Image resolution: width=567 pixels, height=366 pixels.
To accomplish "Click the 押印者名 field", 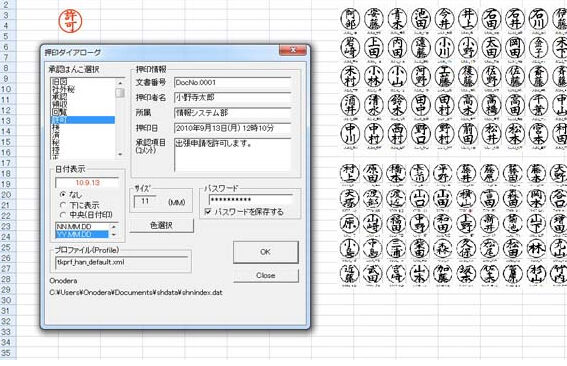I will 232,98.
